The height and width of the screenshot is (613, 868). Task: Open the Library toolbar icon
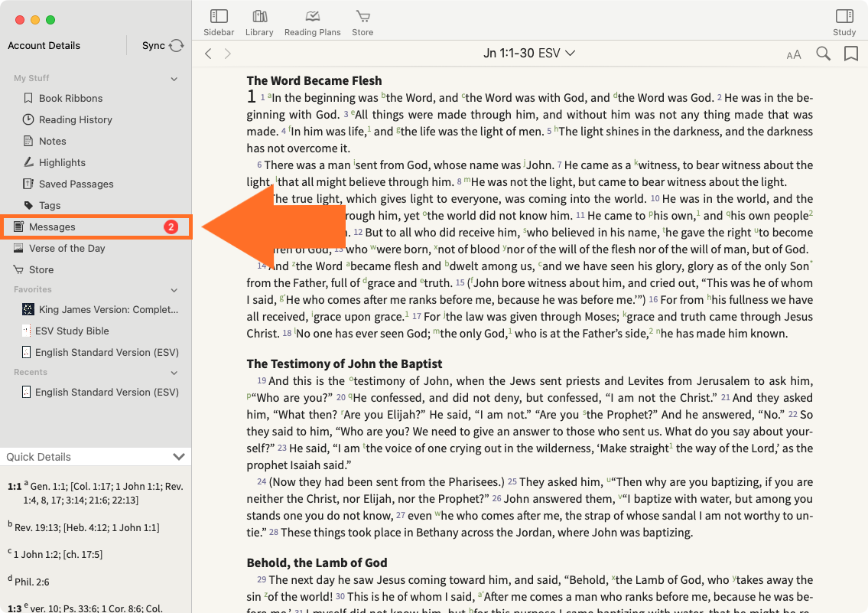(259, 23)
